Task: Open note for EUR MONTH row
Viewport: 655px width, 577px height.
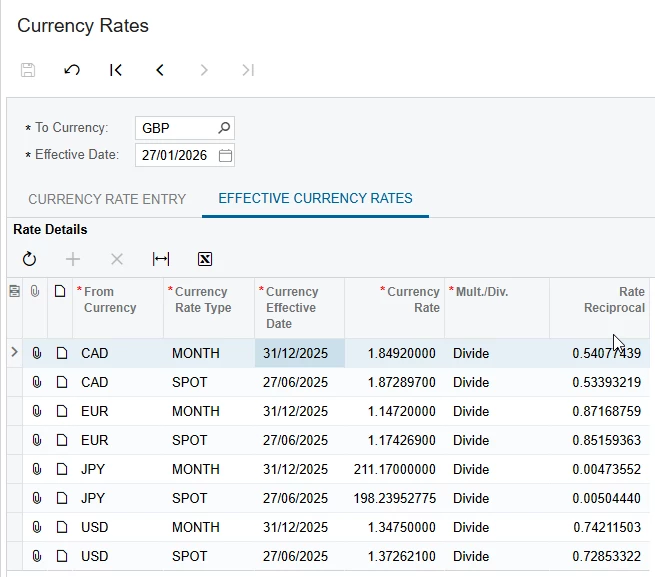Action: (62, 412)
